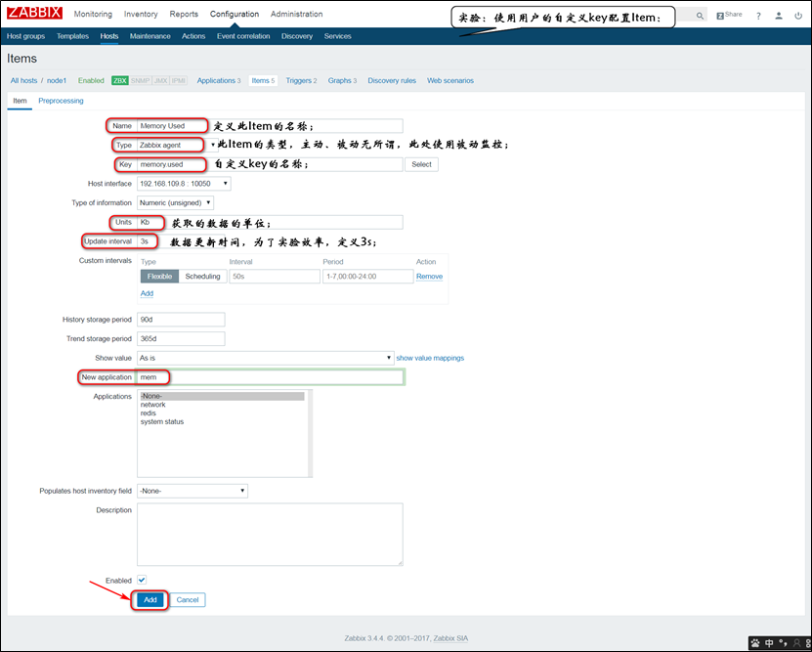Go to Host groups submenu

click(25, 36)
